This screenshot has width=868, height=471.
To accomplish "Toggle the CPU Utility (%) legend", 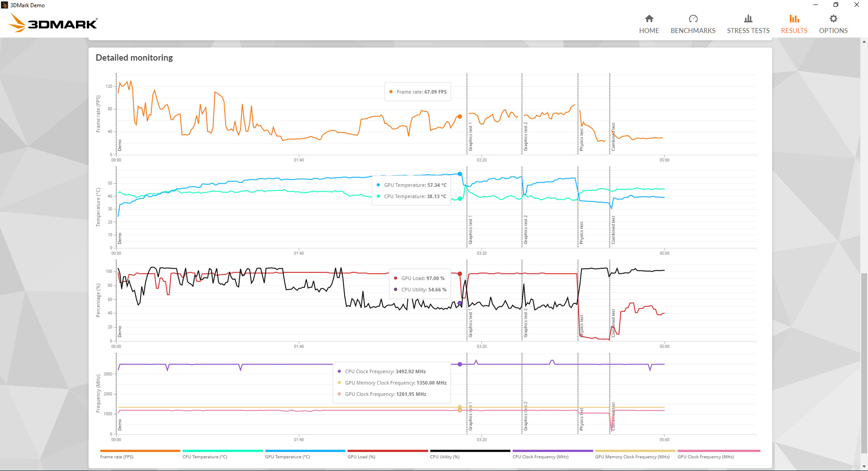I will (470, 454).
